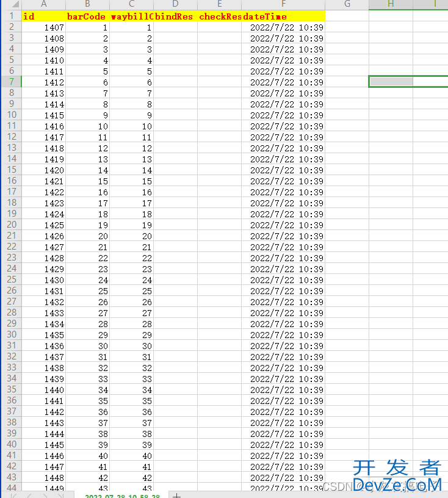The width and height of the screenshot is (448, 498).
Task: Click the 'checkRes' header cell
Action: pyautogui.click(x=219, y=16)
